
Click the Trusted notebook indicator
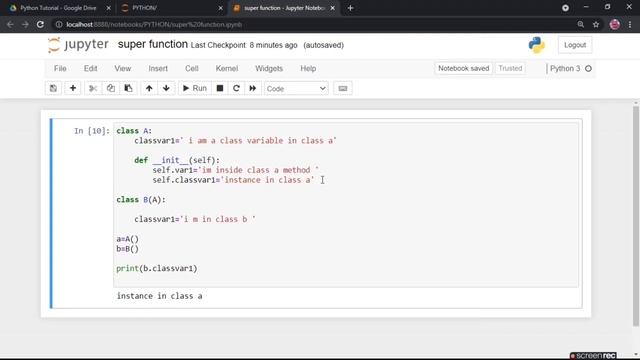pyautogui.click(x=510, y=68)
